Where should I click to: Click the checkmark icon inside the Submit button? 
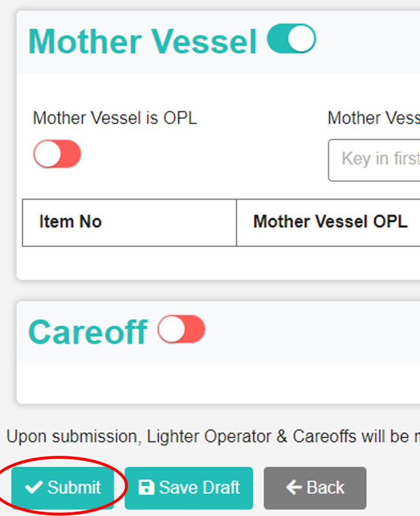pyautogui.click(x=34, y=487)
